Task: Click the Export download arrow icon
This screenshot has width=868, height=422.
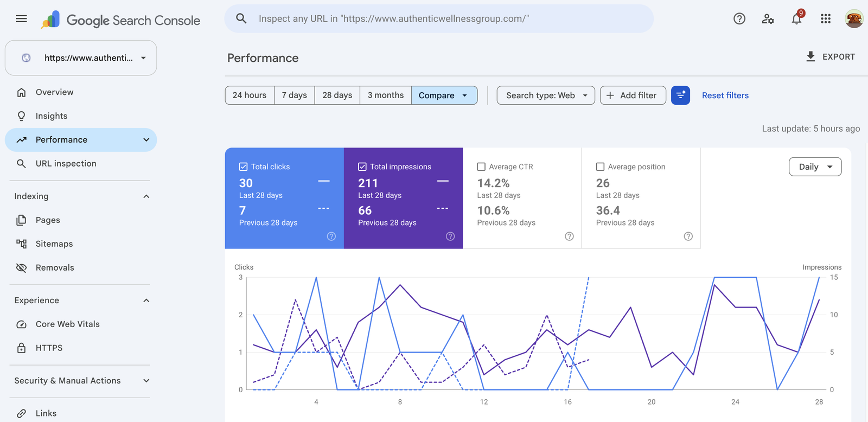Action: pos(810,56)
